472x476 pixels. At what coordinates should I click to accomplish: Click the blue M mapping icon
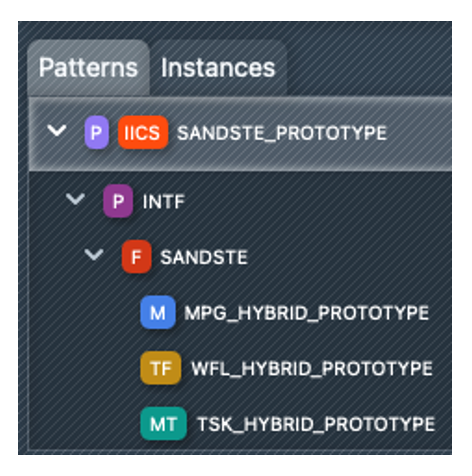click(158, 313)
